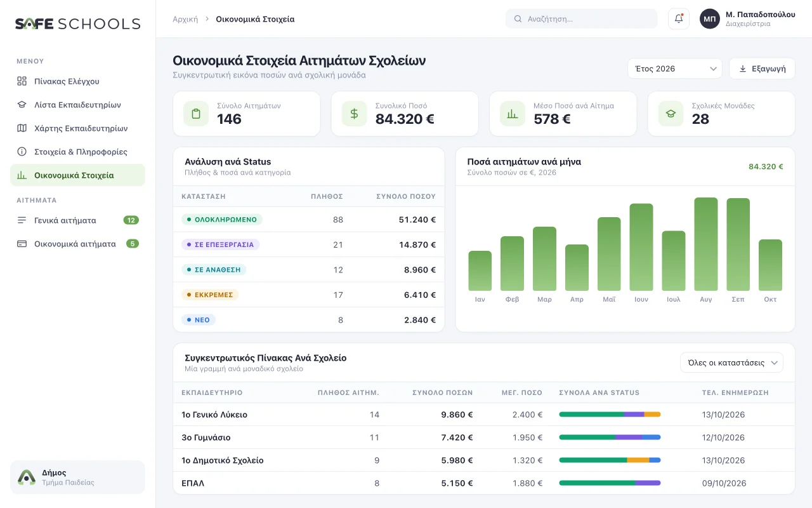
Task: Focus the Αναζήτηση search field
Action: [x=582, y=19]
